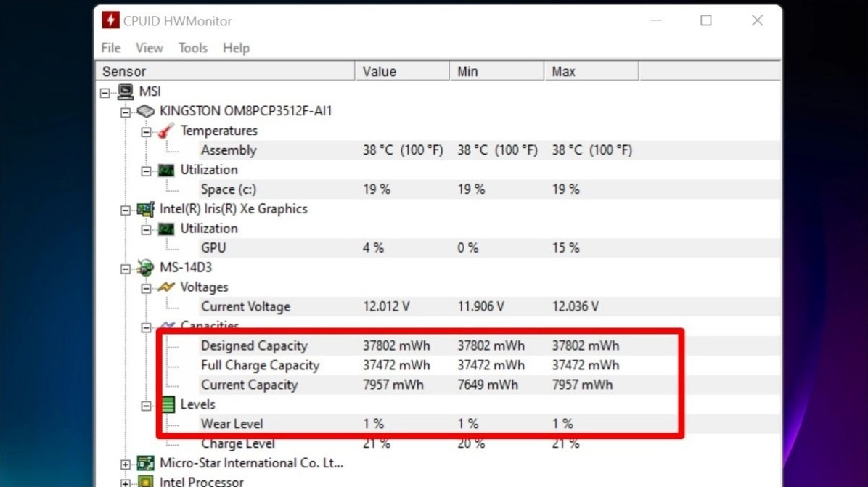Screen dimensions: 868x487
Task: Open the Tools menu
Action: tap(192, 48)
